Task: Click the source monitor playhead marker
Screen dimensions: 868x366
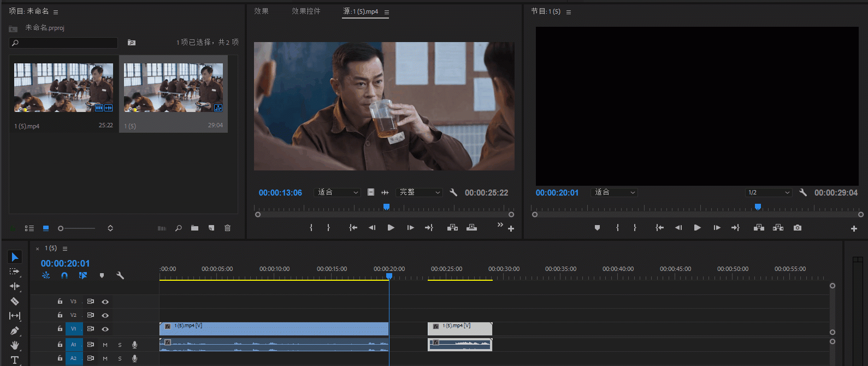Action: [x=386, y=206]
